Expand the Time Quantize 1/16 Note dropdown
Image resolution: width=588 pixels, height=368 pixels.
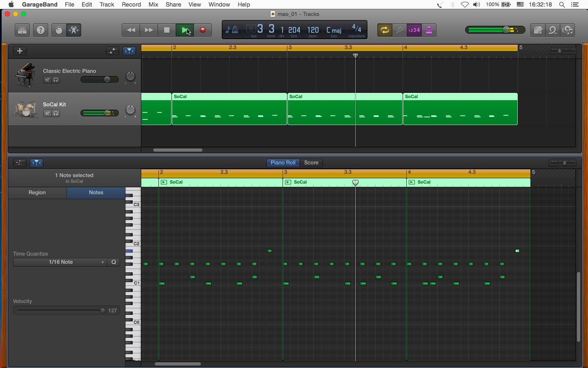pyautogui.click(x=60, y=262)
